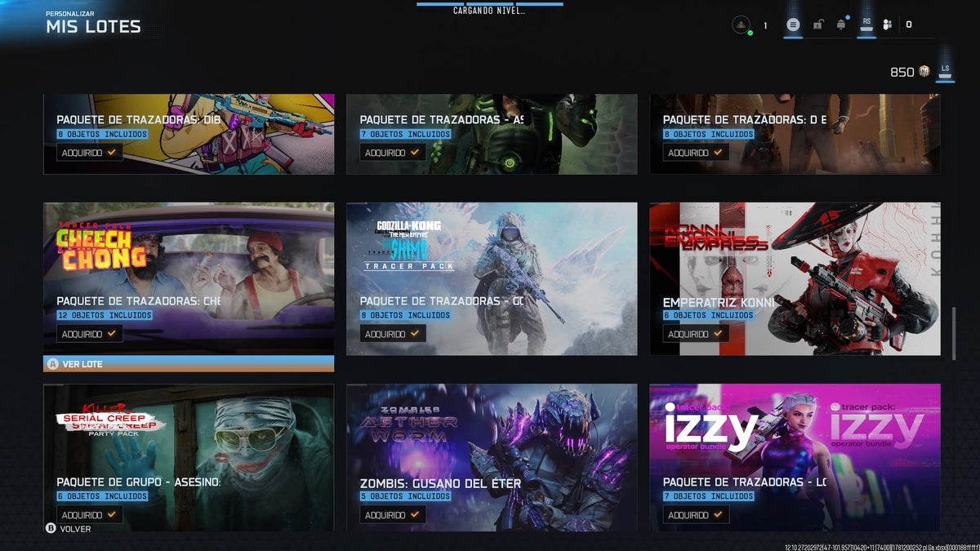Click 'ZOMBIS: GUSANO DEL ÉTER' title

tap(440, 483)
